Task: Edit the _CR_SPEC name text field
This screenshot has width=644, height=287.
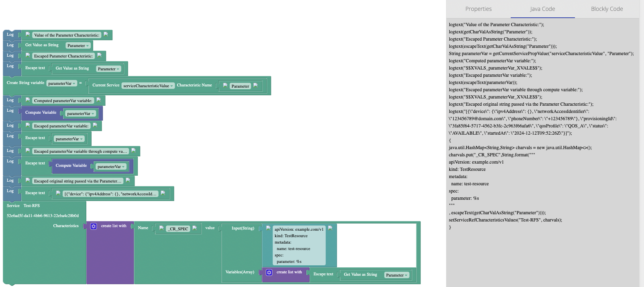Action: click(x=179, y=229)
